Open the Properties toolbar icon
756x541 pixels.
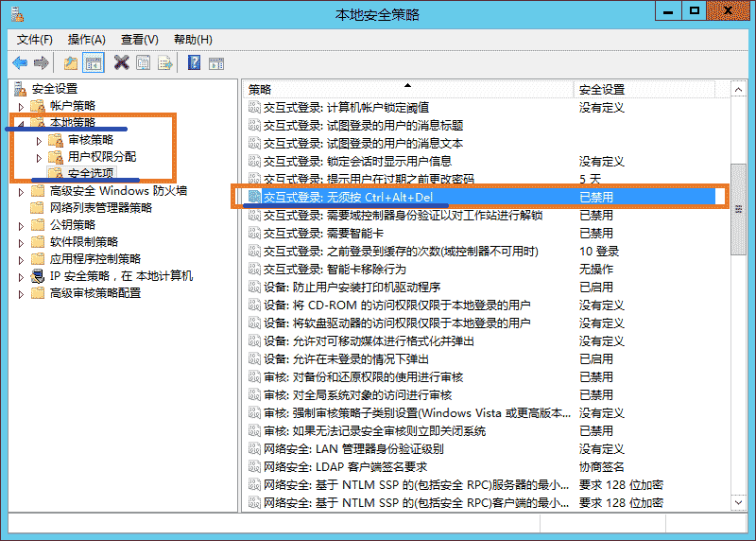click(144, 62)
